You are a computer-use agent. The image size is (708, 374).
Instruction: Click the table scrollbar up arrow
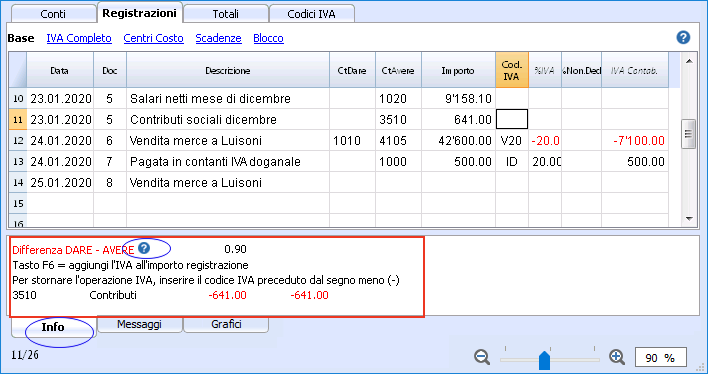click(x=689, y=61)
